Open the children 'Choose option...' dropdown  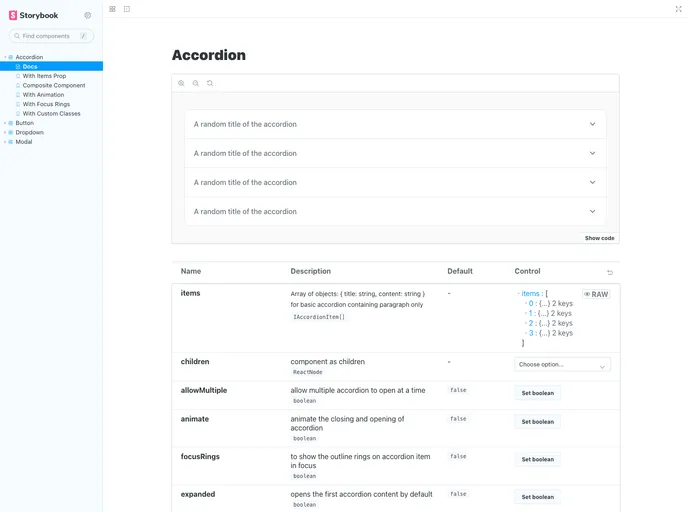(x=562, y=365)
